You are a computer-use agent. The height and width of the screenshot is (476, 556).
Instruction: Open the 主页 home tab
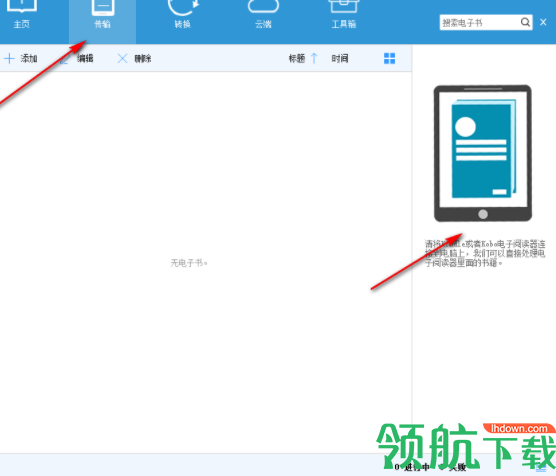point(22,16)
